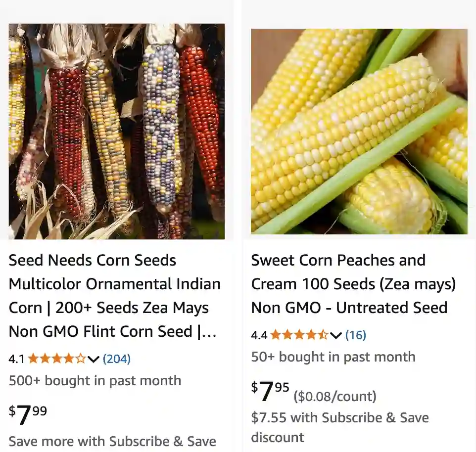This screenshot has height=452, width=476.
Task: Expand rating details chevron next to 4.4 stars
Action: coord(336,335)
